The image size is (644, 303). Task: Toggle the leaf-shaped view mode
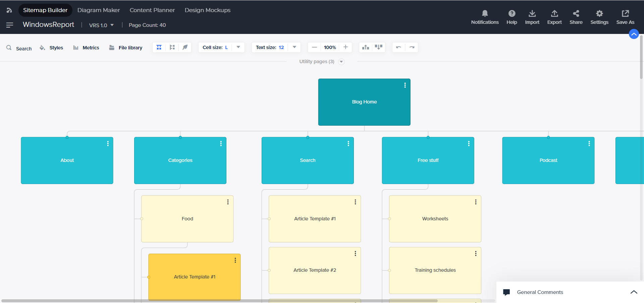pyautogui.click(x=185, y=47)
